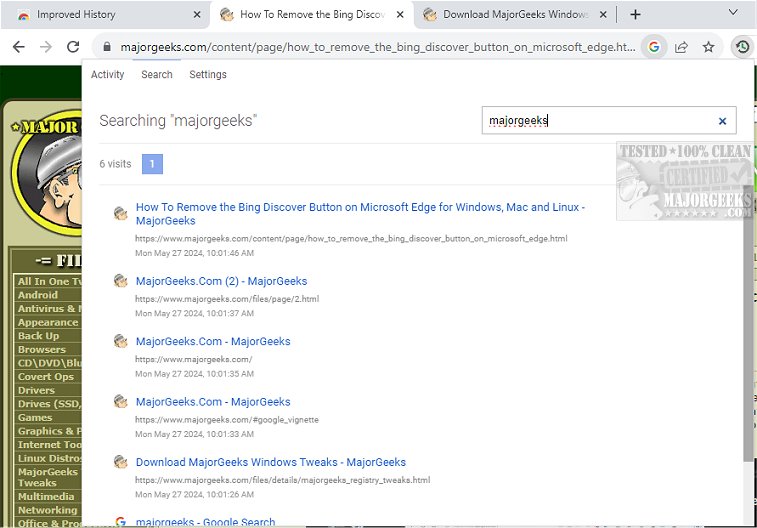757x528 pixels.
Task: Click favicon beside Download MajorGeeks Tweaks result
Action: point(120,461)
